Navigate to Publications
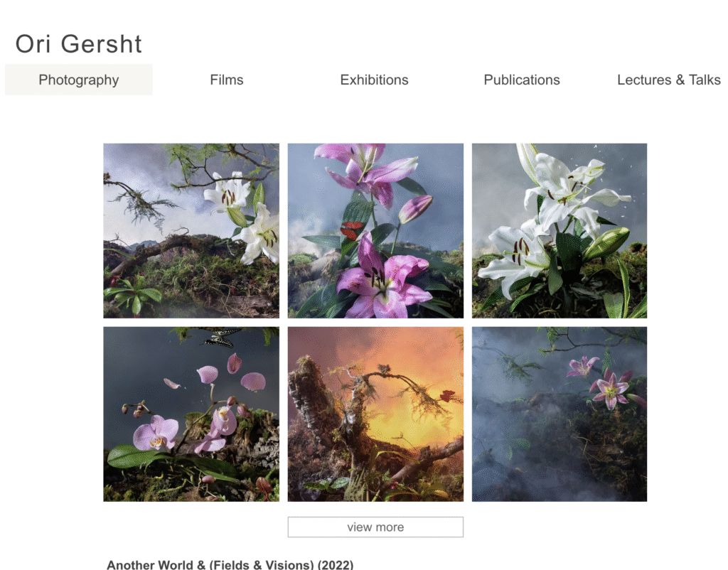Image resolution: width=728 pixels, height=570 pixels. click(522, 80)
